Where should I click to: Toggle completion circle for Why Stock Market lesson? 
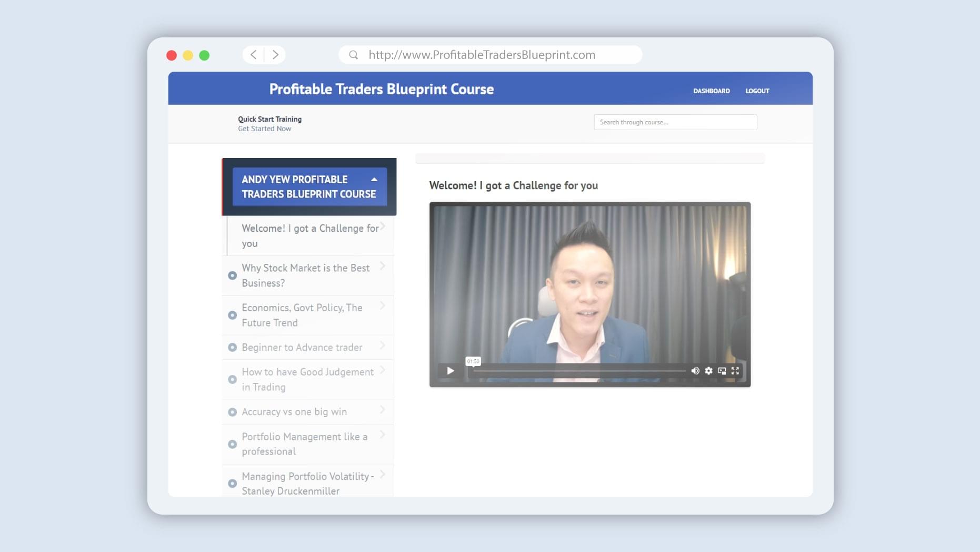coord(232,275)
